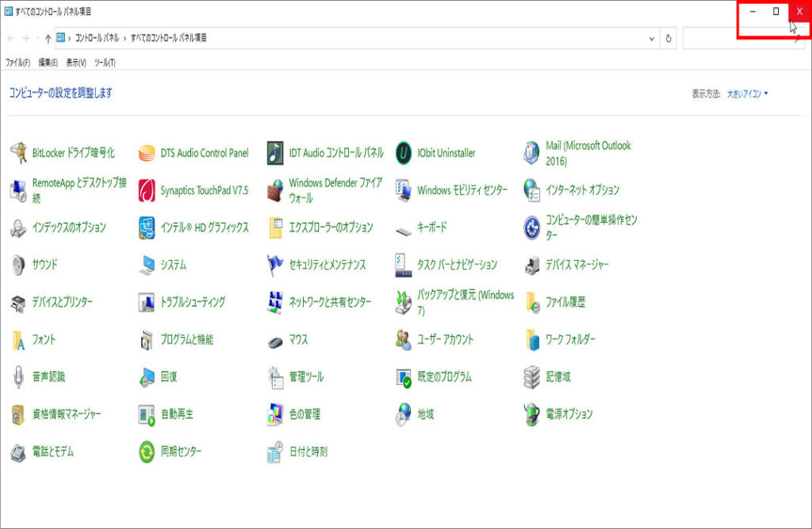Screen dimensions: 812x529
Task: Open the サウンド speaker icon
Action: 18,265
